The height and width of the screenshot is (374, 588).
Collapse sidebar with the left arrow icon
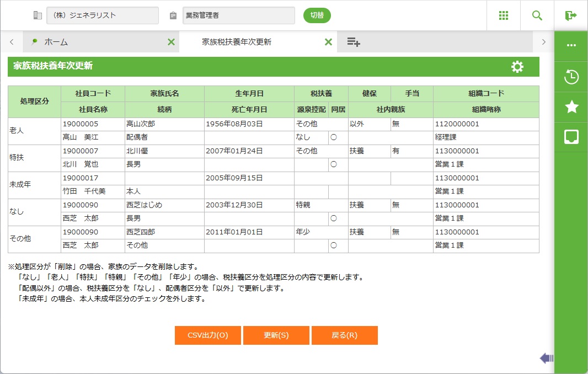coord(546,359)
